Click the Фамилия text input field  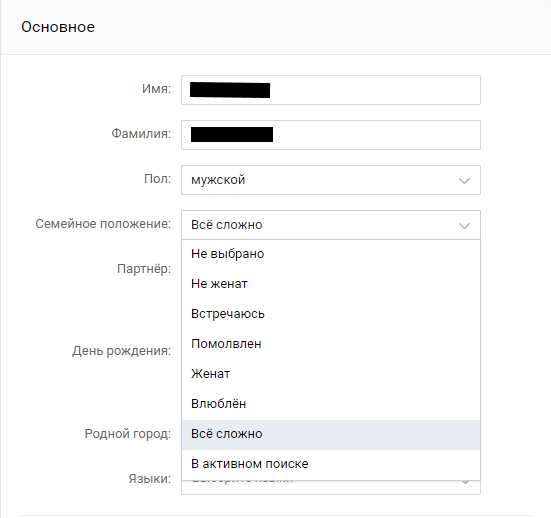(x=331, y=135)
